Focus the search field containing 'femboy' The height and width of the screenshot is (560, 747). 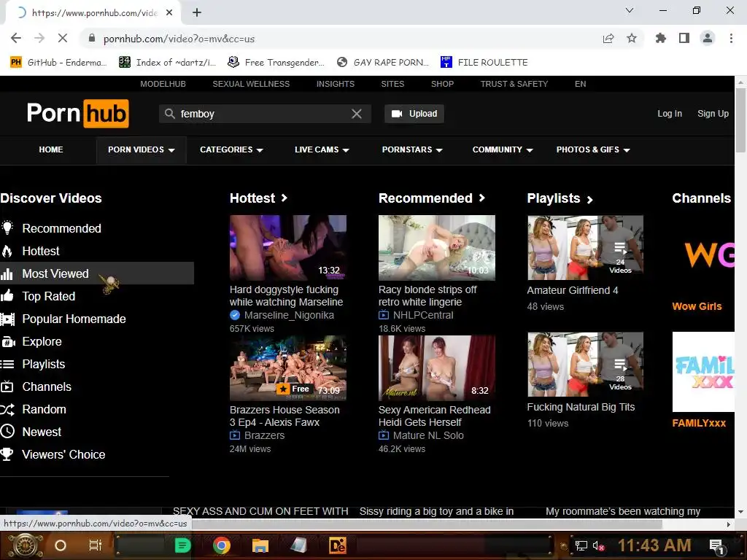(x=264, y=114)
